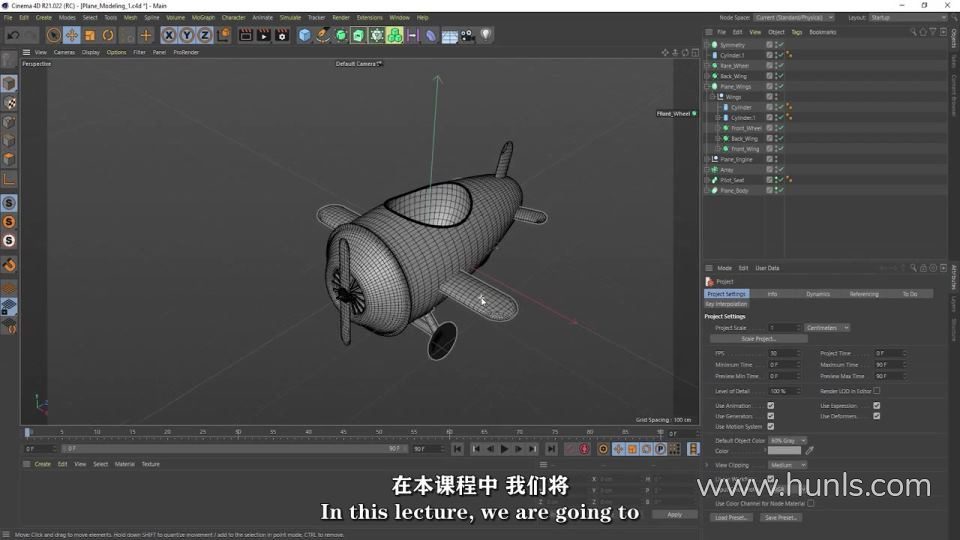Open the subdivision surface generators
Screen dimensions: 960x540
pos(341,36)
